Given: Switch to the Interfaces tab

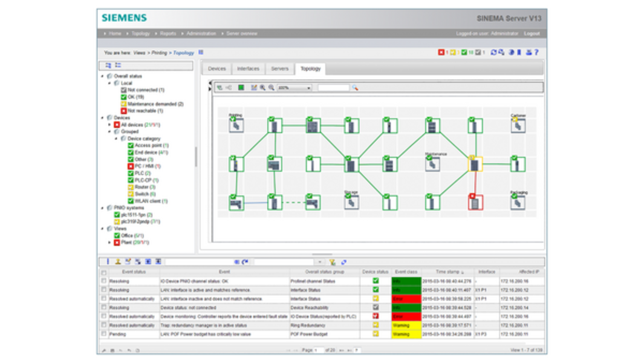Looking at the screenshot, I should coord(248,68).
